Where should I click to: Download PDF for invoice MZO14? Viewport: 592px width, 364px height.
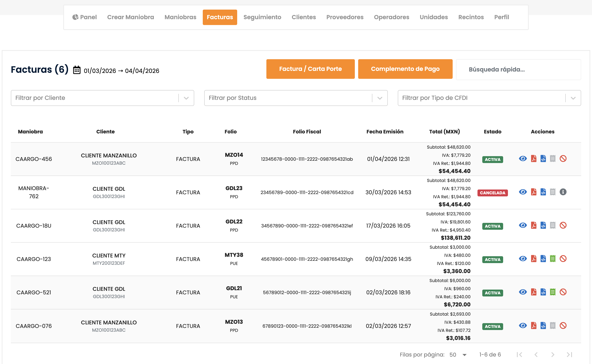[x=533, y=159]
